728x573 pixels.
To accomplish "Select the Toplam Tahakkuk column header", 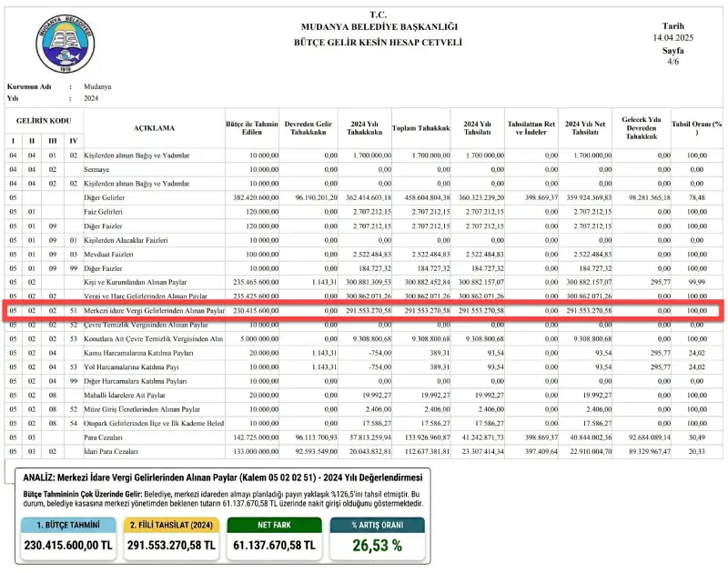I will [421, 128].
